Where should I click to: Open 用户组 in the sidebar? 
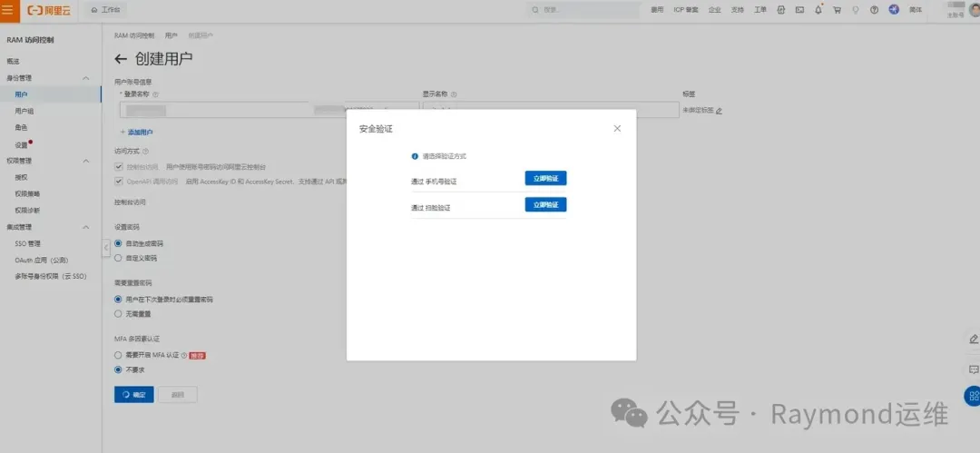(x=24, y=112)
